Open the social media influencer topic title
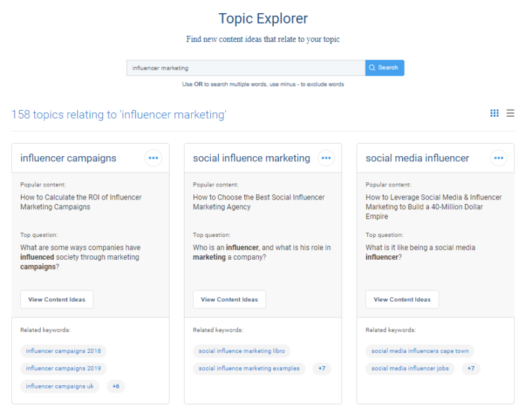Screen dimensions: 532x414 (417, 158)
